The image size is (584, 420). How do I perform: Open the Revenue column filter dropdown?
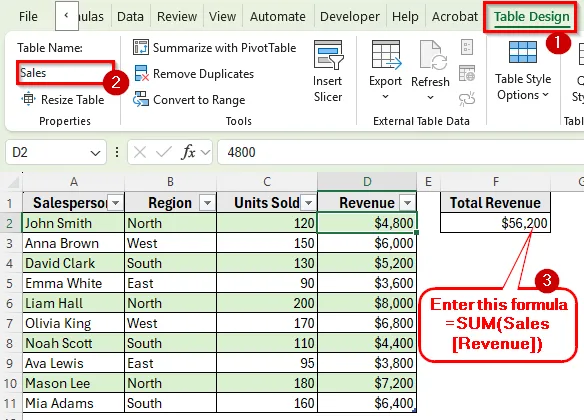pyautogui.click(x=407, y=203)
